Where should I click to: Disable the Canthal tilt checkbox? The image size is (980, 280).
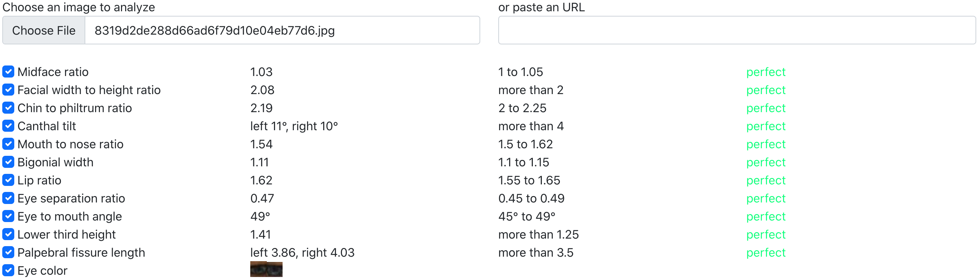(8, 126)
